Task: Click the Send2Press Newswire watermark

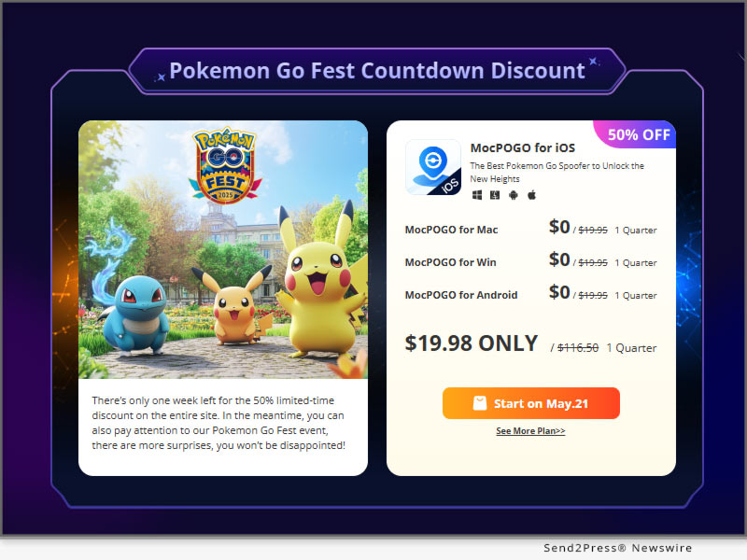Action: [618, 548]
